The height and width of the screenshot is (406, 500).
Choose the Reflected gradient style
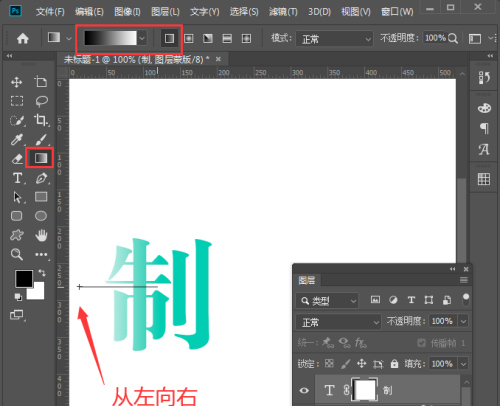227,39
